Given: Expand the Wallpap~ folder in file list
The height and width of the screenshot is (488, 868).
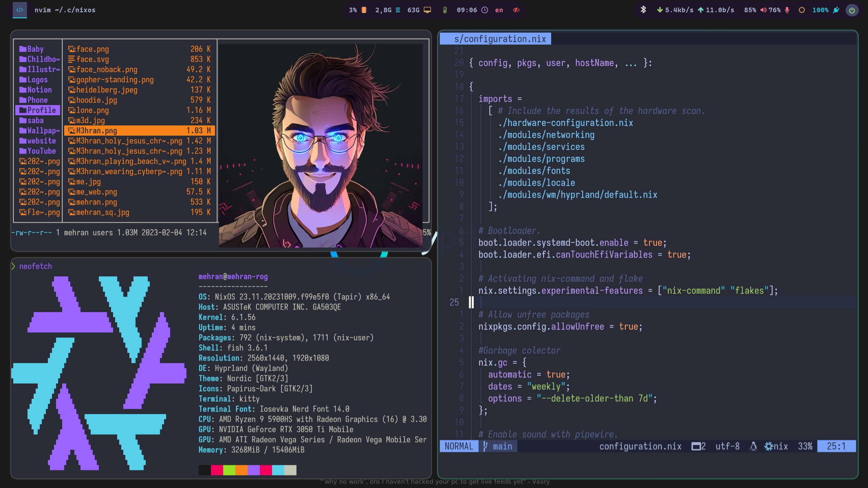Looking at the screenshot, I should point(39,130).
